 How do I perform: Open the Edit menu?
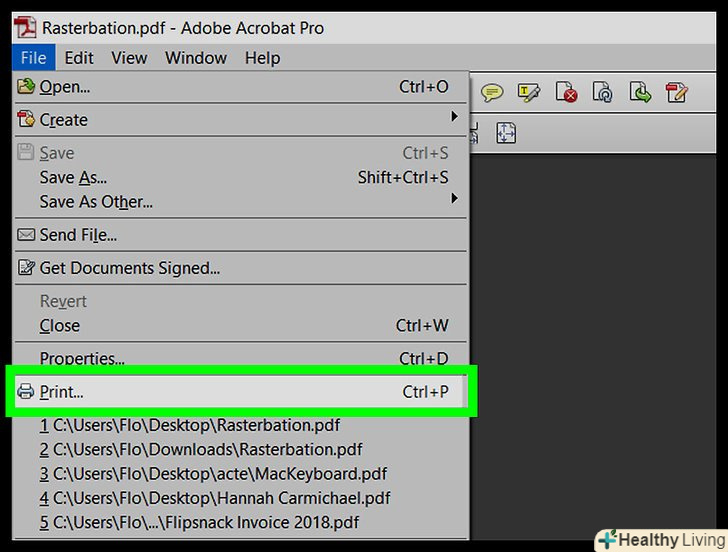[x=79, y=58]
